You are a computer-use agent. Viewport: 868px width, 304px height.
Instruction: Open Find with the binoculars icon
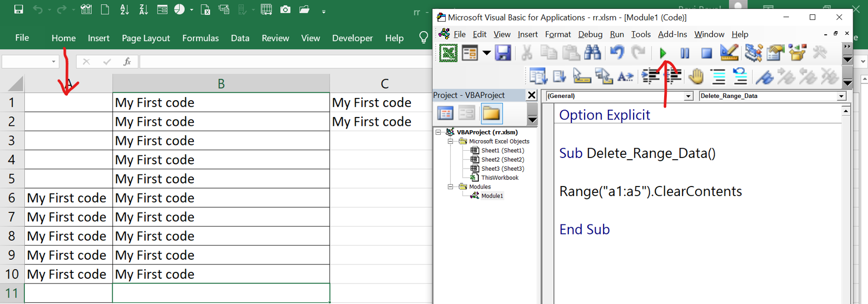593,53
